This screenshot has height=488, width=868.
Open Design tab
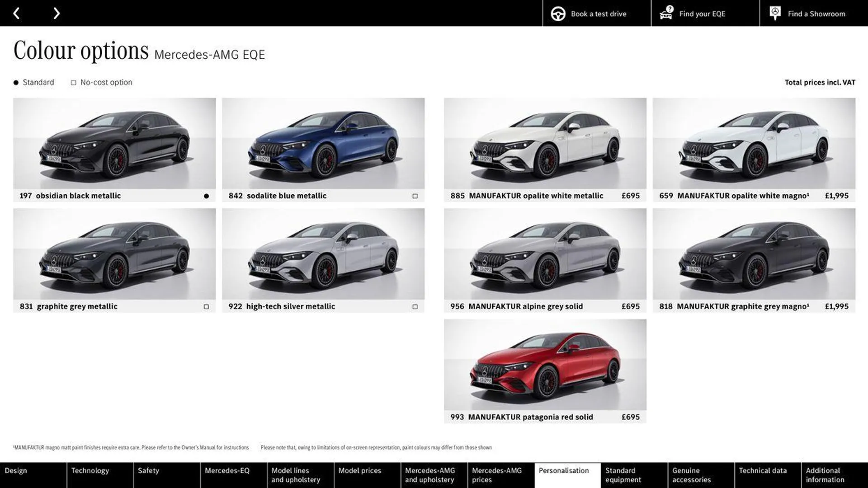[33, 475]
